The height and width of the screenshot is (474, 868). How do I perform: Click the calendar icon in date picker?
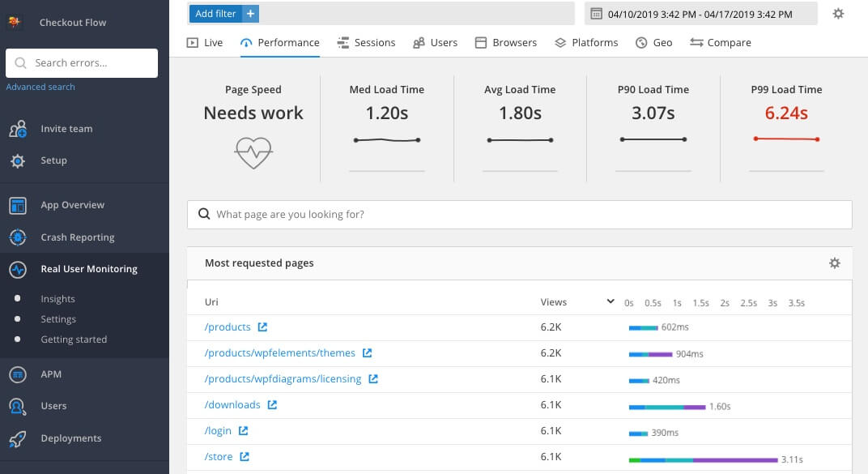pyautogui.click(x=596, y=14)
